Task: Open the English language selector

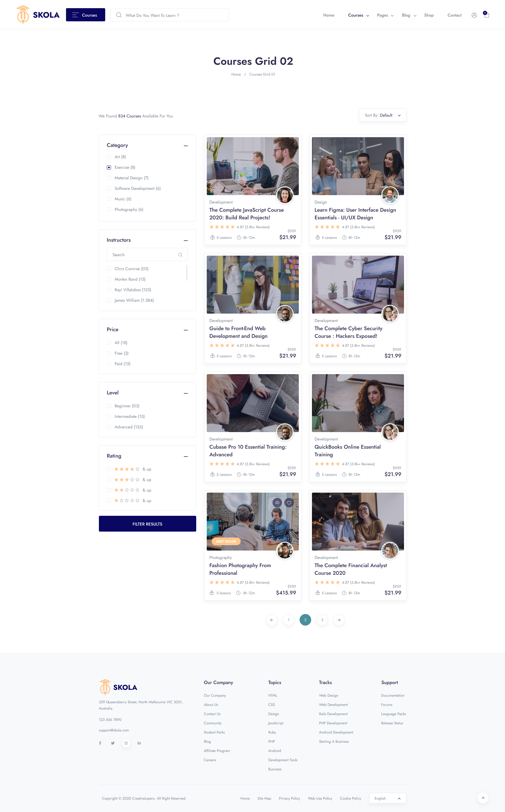Action: [x=387, y=798]
